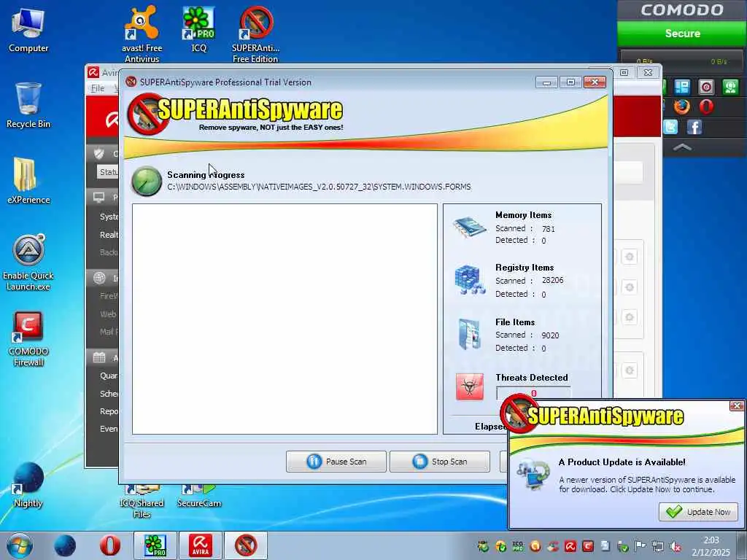Image resolution: width=747 pixels, height=560 pixels.
Task: Launch Firefox from the Comodo widget
Action: click(682, 106)
